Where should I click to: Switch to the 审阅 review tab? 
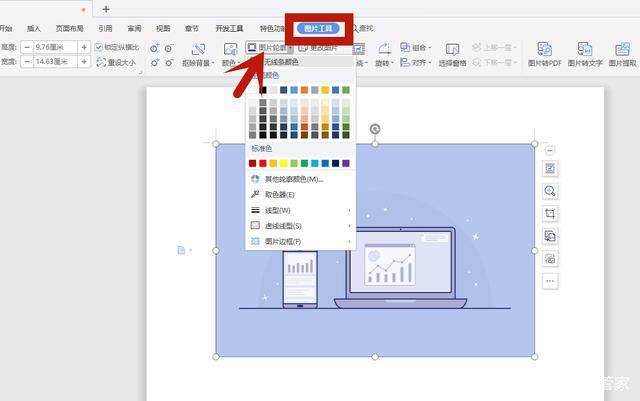(x=134, y=28)
